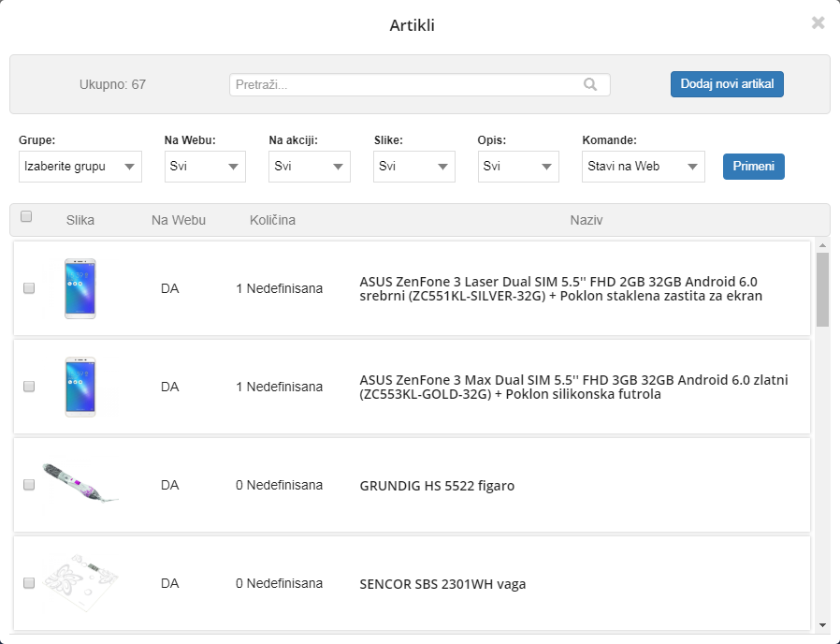Click the Naziv column header

tap(587, 220)
